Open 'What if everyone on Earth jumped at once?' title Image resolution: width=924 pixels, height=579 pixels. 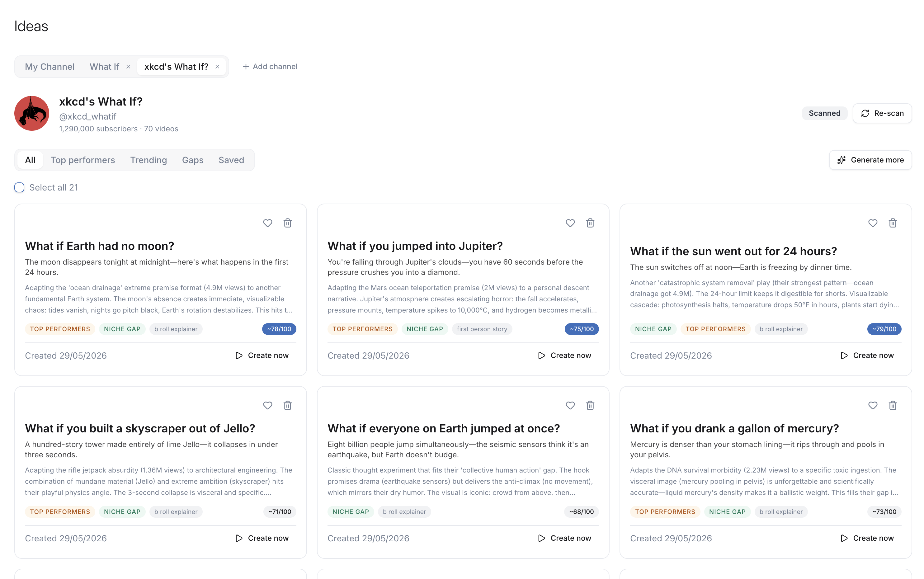443,429
